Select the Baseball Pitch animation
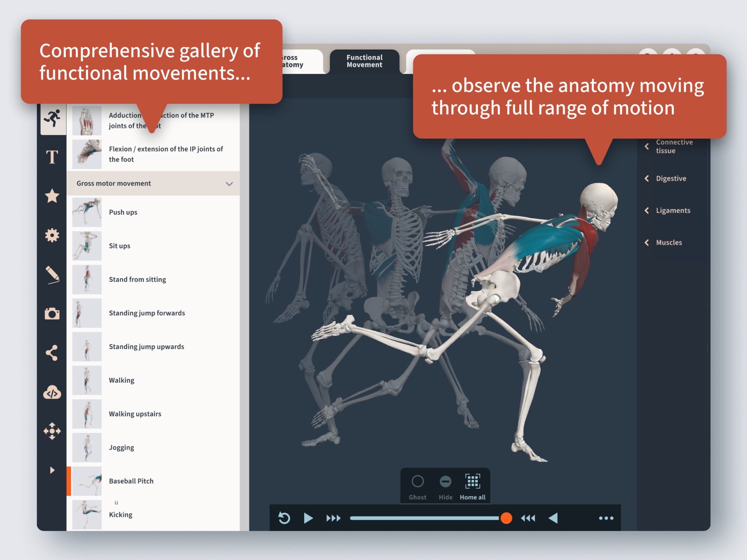This screenshot has width=747, height=560. [x=131, y=481]
